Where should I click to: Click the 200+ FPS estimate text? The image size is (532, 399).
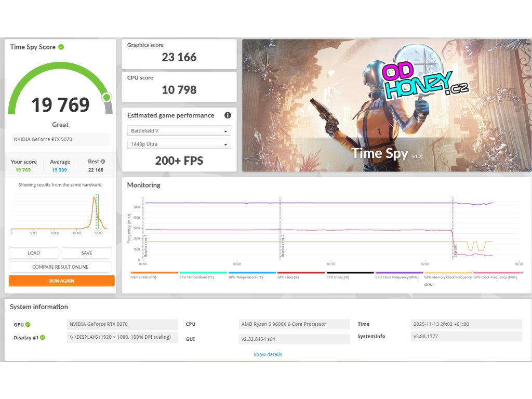coord(179,161)
